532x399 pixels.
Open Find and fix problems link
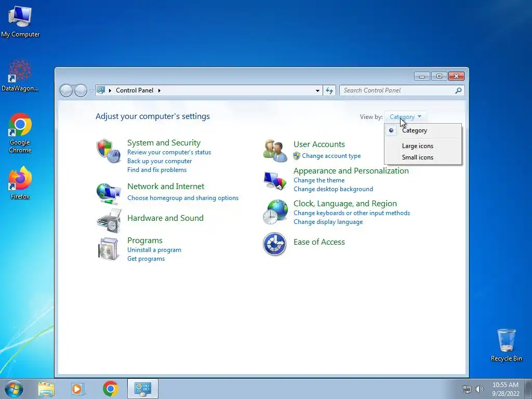157,170
